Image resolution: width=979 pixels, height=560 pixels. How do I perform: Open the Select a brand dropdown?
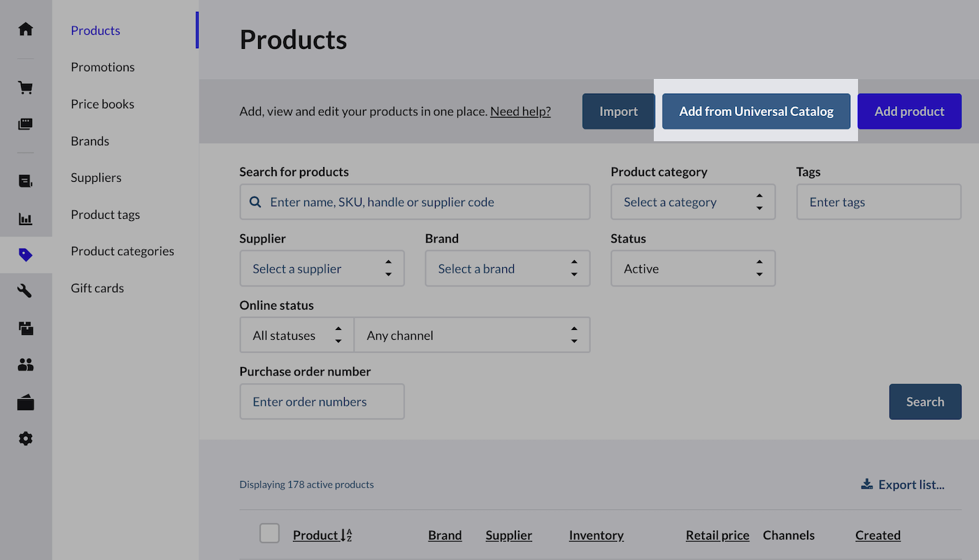[507, 269]
